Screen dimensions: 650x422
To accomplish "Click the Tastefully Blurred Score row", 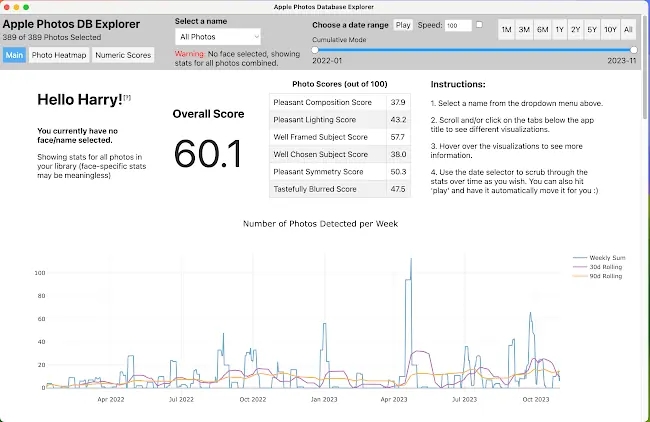I will 340,189.
